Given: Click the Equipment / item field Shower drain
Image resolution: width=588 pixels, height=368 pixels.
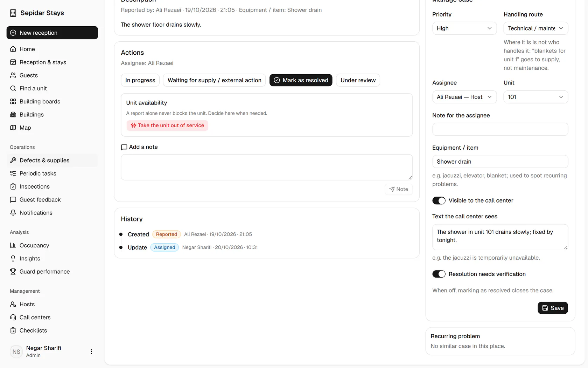Looking at the screenshot, I should point(500,162).
